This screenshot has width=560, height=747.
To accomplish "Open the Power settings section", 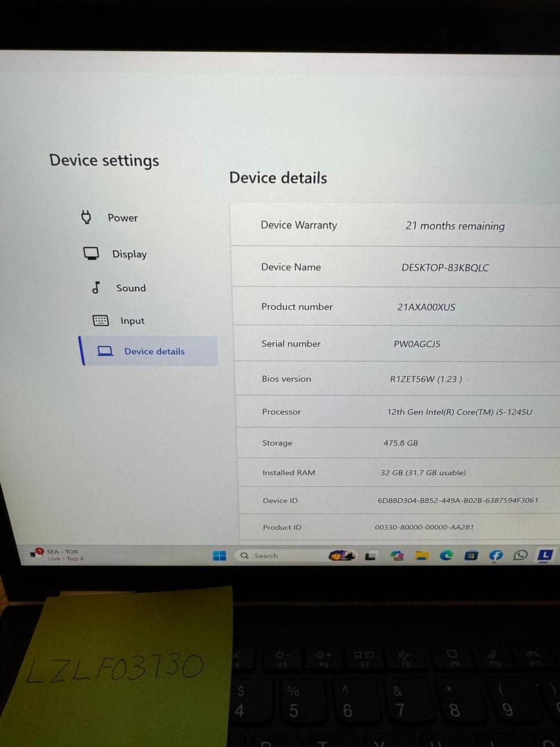I will [109, 218].
